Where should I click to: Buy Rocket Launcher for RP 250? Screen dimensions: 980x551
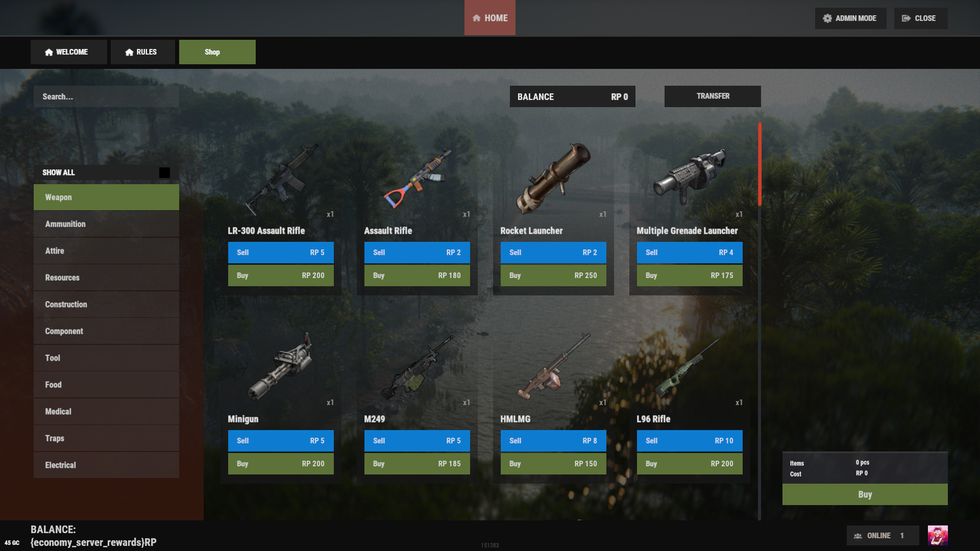coord(553,275)
